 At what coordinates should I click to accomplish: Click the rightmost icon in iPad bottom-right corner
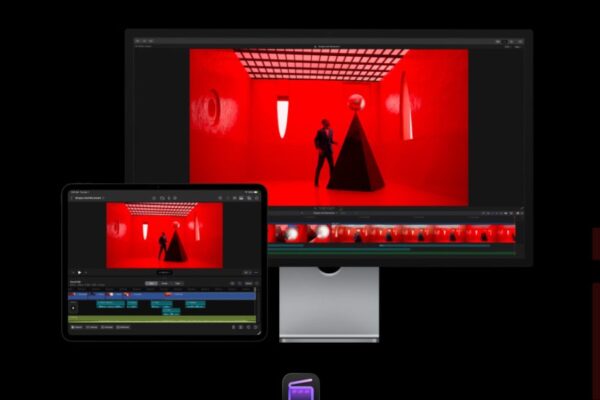pyautogui.click(x=252, y=327)
